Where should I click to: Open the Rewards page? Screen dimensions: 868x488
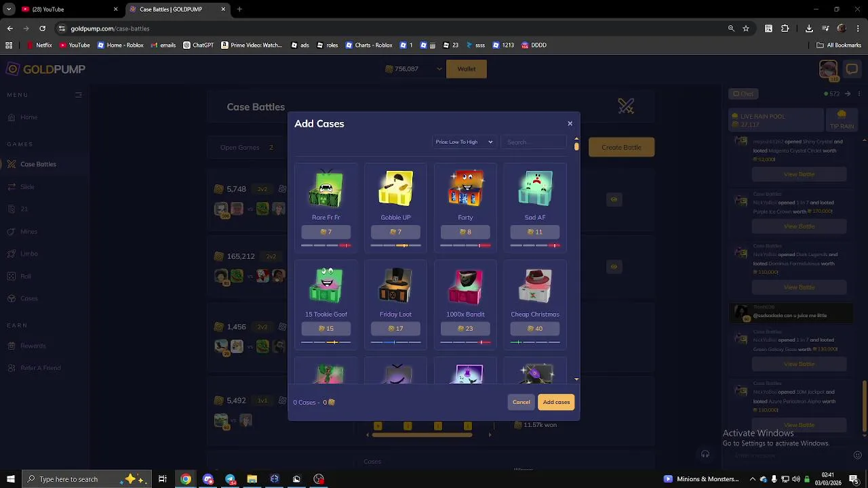tap(33, 346)
